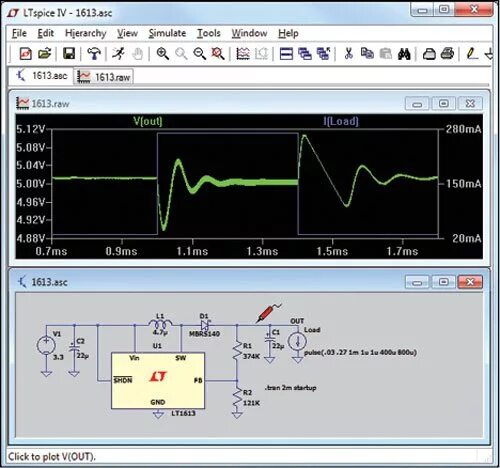Click the 4.88V left axis label
This screenshot has height=468, width=500.
[x=30, y=238]
